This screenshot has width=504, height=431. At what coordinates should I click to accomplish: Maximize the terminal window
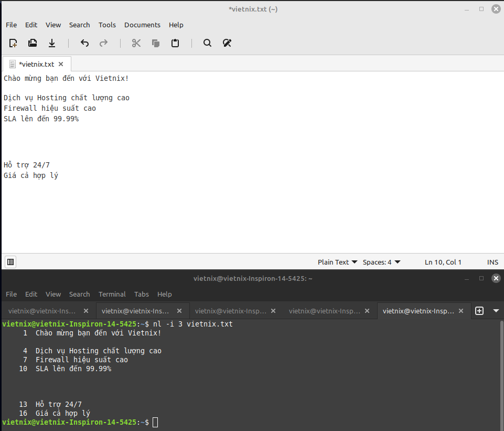(x=481, y=278)
